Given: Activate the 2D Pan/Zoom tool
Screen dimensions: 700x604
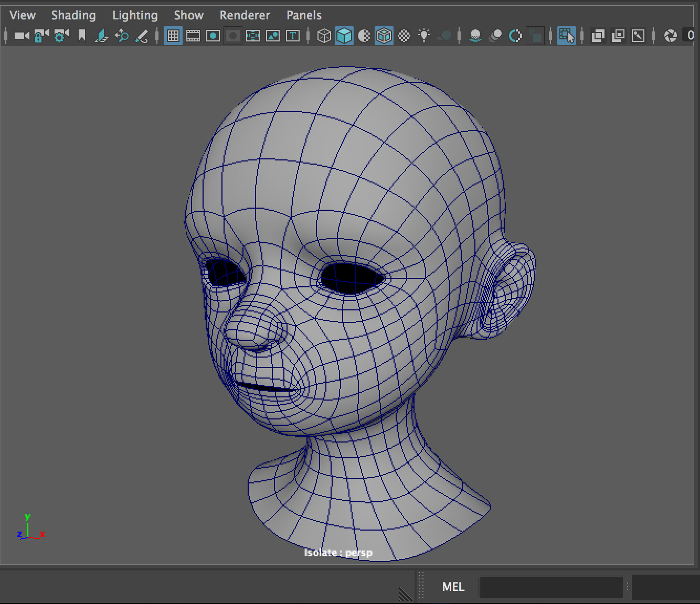Looking at the screenshot, I should [122, 36].
